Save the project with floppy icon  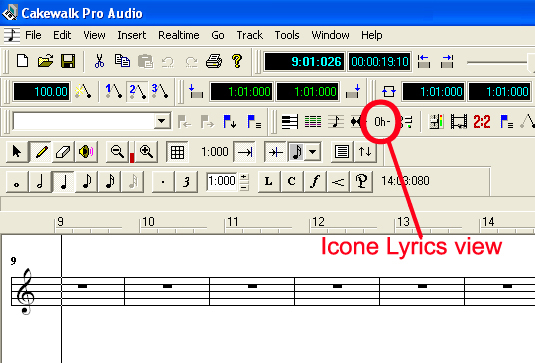click(x=68, y=61)
